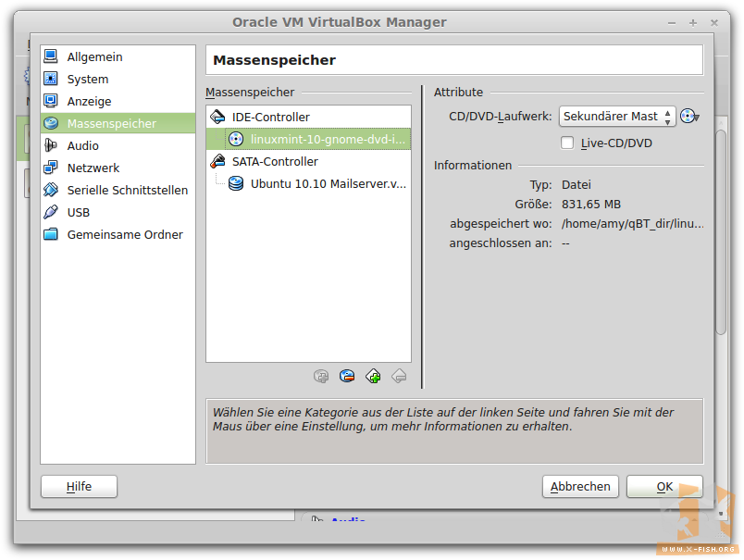Viewport: 744px width, 560px height.
Task: Click the Massenspeicher disc icon in sidebar
Action: click(x=51, y=123)
